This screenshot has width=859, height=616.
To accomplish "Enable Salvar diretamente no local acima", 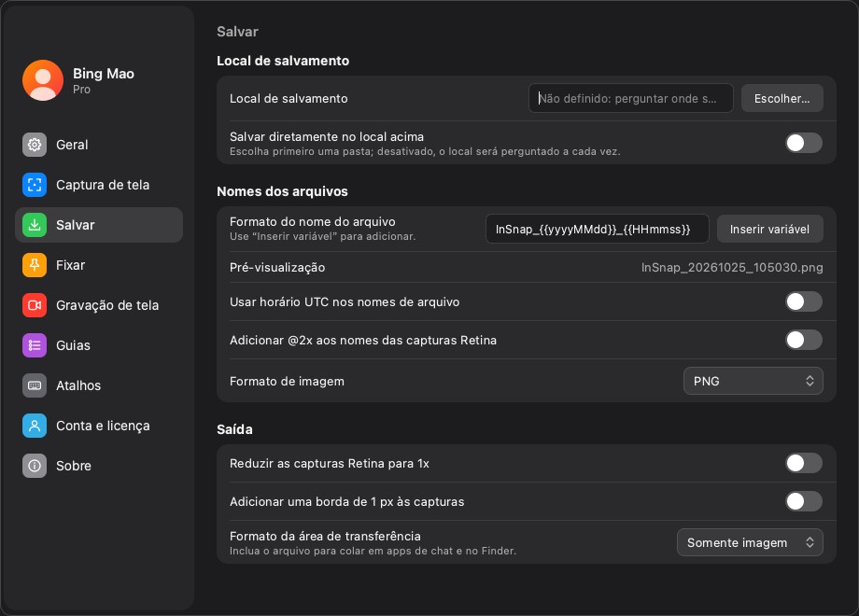I will point(804,143).
